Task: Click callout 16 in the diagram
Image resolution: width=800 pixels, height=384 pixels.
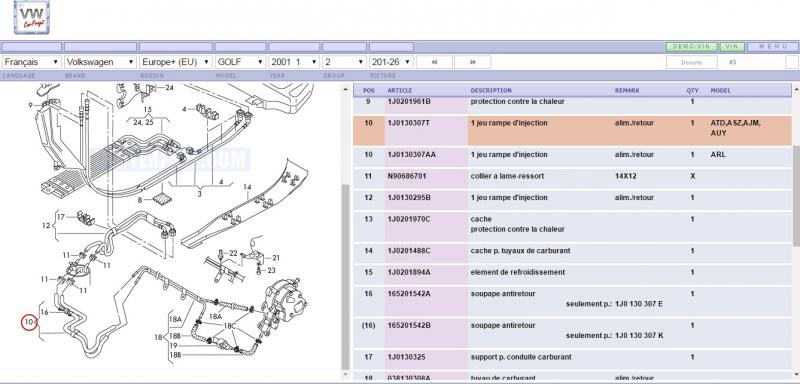Action: 44,312
